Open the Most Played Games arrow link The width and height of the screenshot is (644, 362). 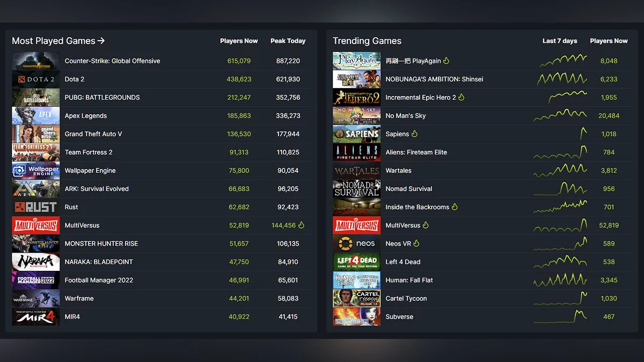[58, 41]
